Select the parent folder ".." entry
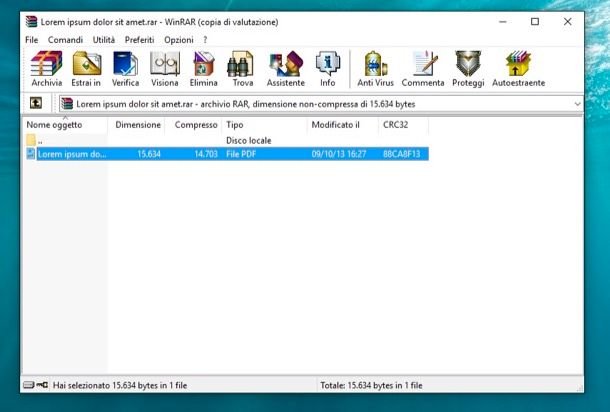Viewport: 610px width, 412px height. coord(40,141)
